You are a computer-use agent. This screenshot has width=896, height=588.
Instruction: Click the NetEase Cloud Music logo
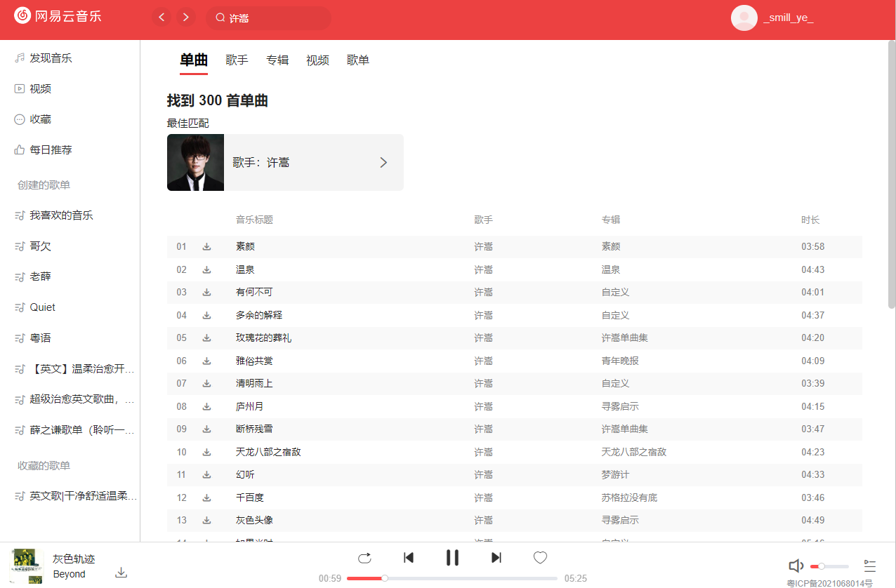pos(58,15)
